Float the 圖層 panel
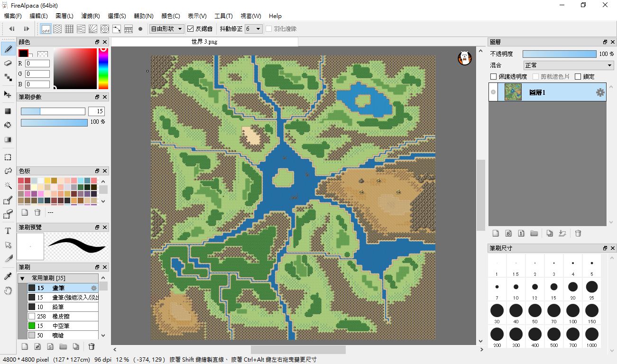617x364 pixels. 605,42
